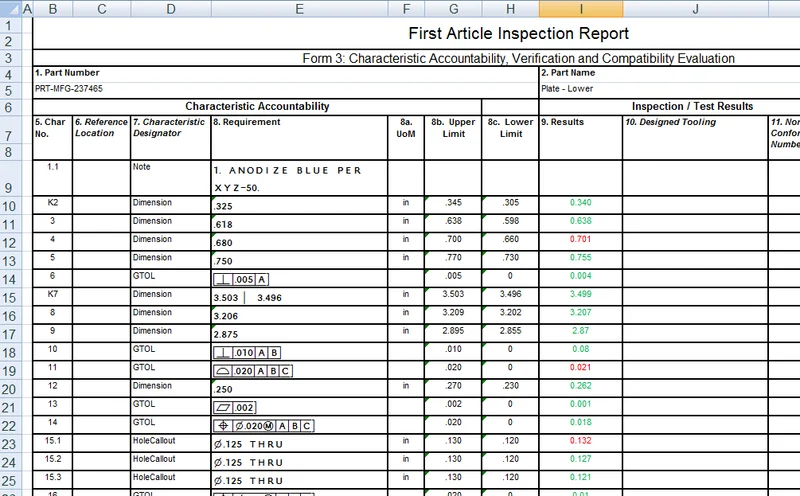
Task: Click upper limit .345 cell
Action: (453, 203)
